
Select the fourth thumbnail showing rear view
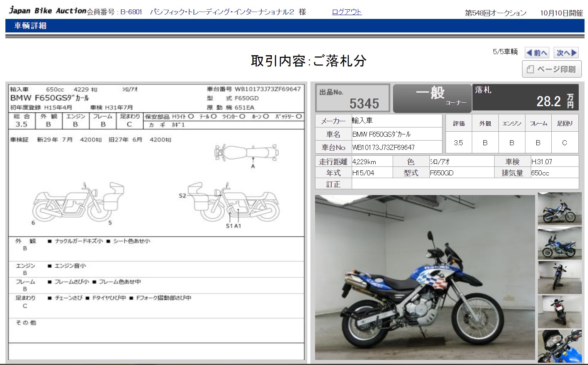559,312
